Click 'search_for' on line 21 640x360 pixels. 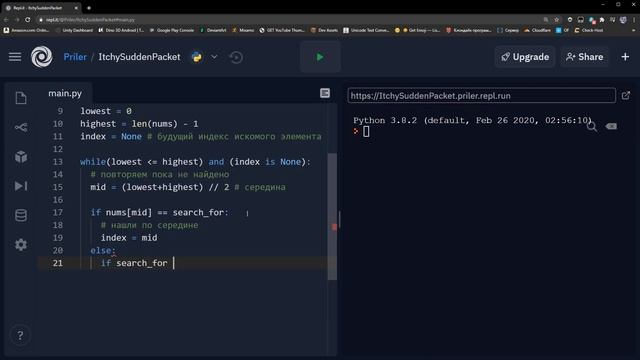(x=142, y=263)
